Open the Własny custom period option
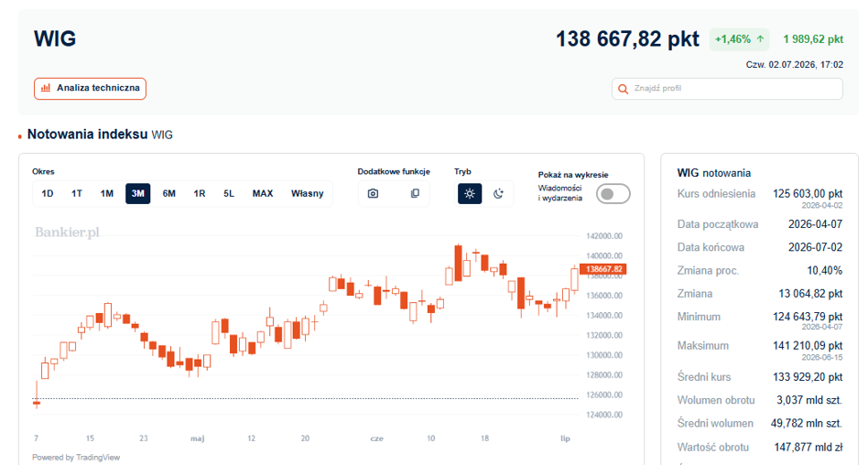Viewport: 868px width, 465px height. pos(308,194)
